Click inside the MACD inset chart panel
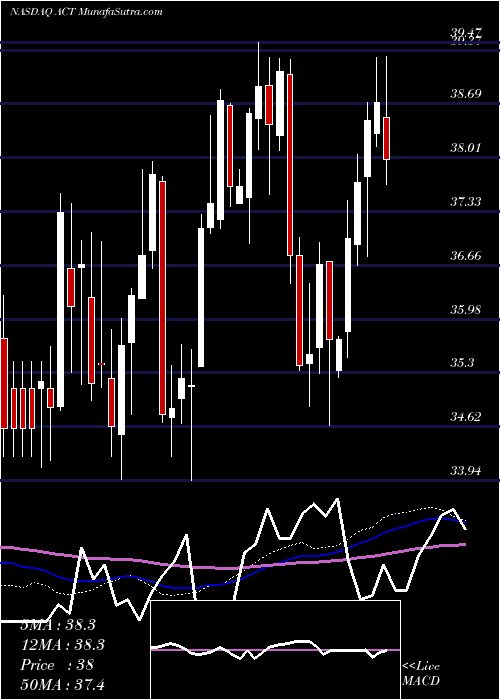The image size is (500, 700). pos(275,650)
